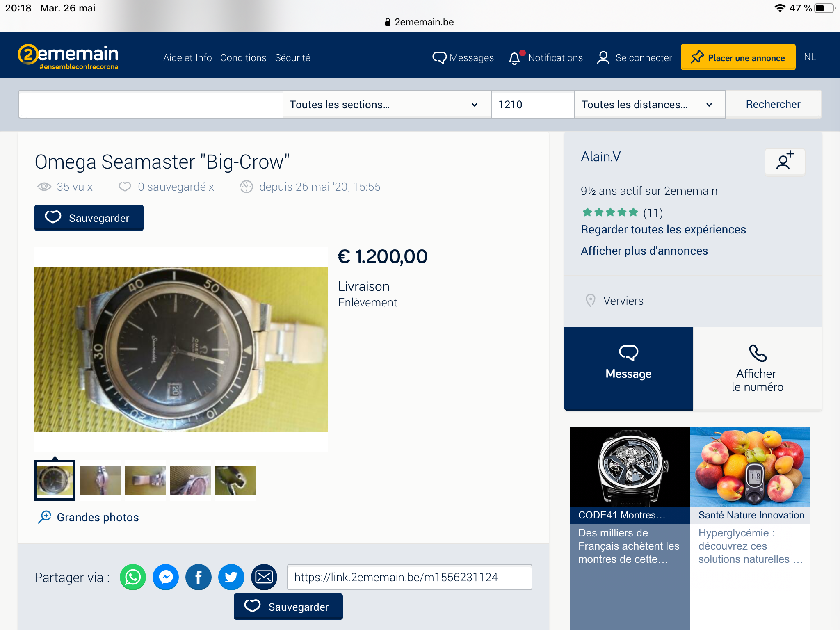Select the second watch photo thumbnail
The height and width of the screenshot is (630, 840).
[x=100, y=480]
